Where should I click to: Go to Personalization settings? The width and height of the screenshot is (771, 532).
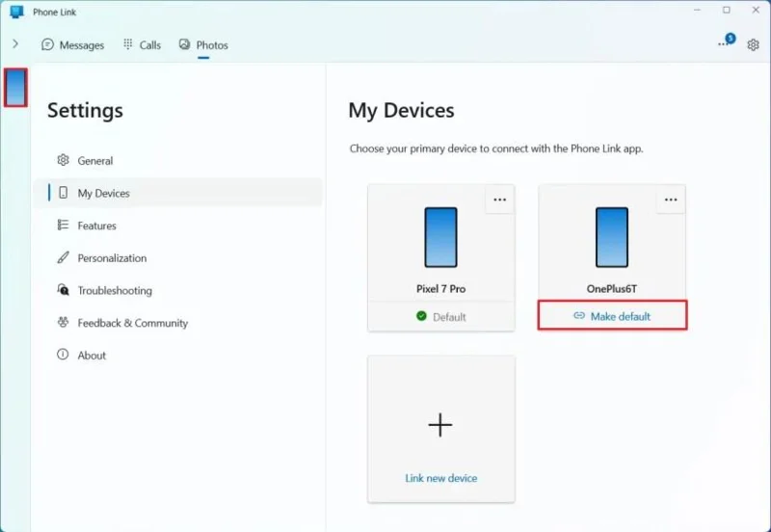click(178, 258)
